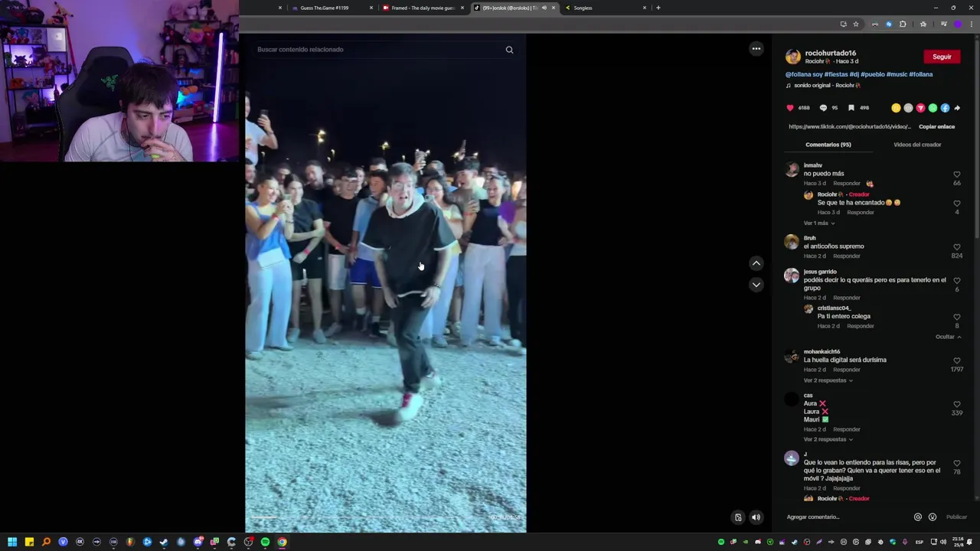Share to WhatsApp via the green icon
The image size is (980, 551).
933,108
